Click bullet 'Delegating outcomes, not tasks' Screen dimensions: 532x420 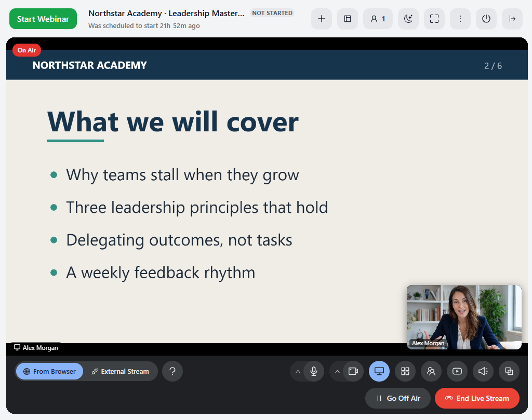click(x=179, y=240)
